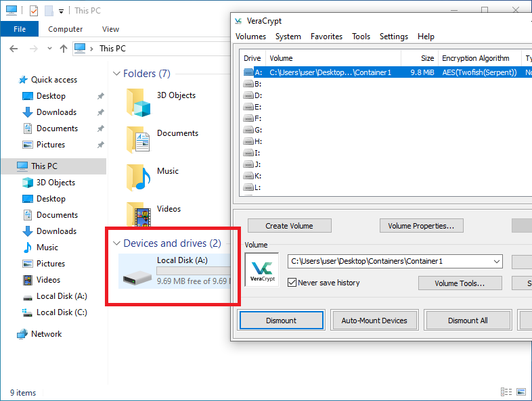
Task: Open the Computer ribbon tab
Action: (65, 29)
